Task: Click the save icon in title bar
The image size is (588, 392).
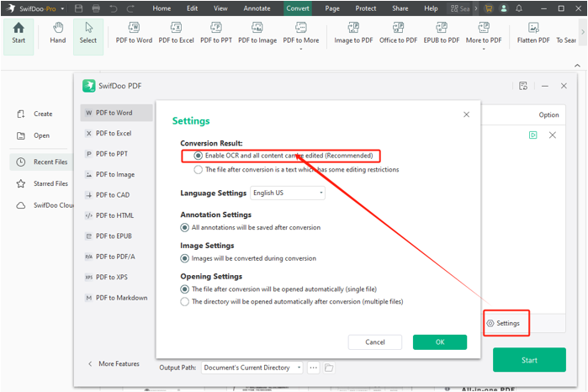Action: pyautogui.click(x=79, y=8)
